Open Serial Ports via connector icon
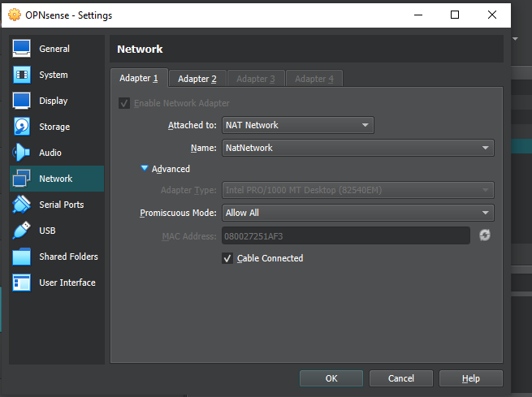Screen dimensions: 532x397 coord(21,205)
